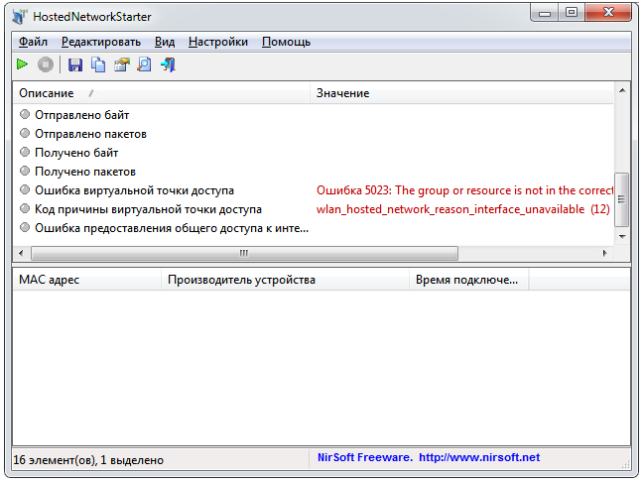643x481 pixels.
Task: Open the Вид menu
Action: [165, 42]
